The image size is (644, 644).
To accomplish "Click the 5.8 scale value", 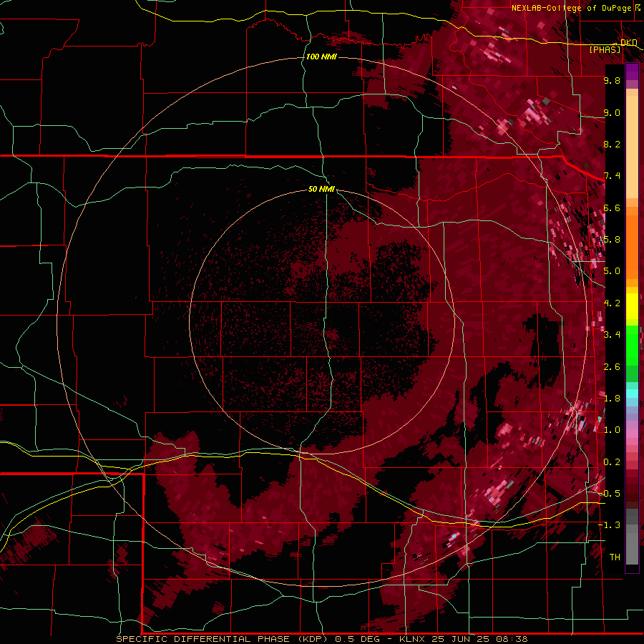I will (612, 240).
